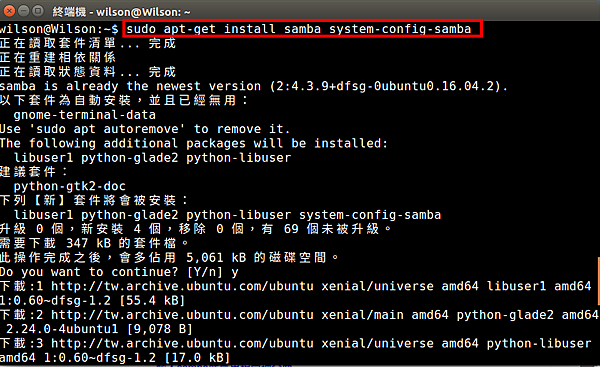Screen dimensions: 600x367
Task: Click the gnome-terminal-data package name
Action: (85, 115)
